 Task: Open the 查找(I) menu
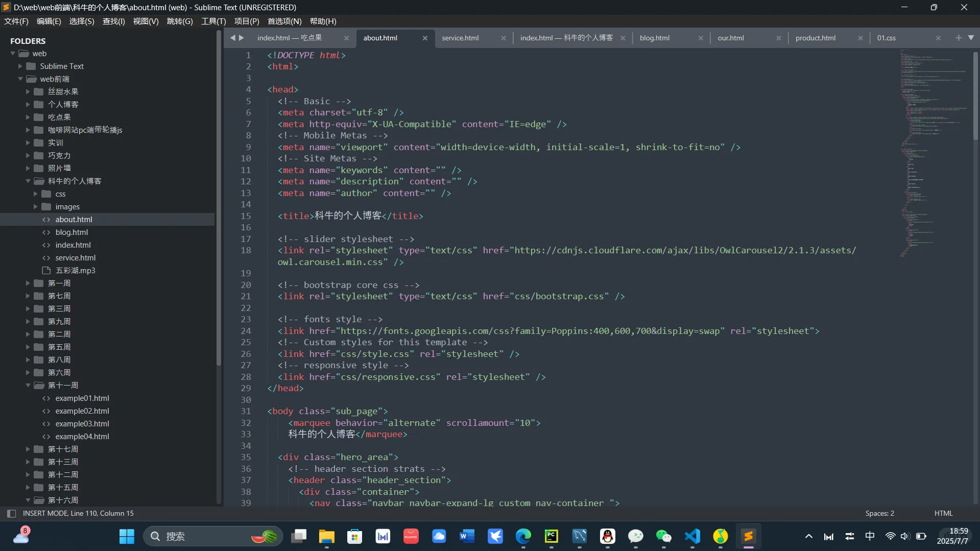114,21
